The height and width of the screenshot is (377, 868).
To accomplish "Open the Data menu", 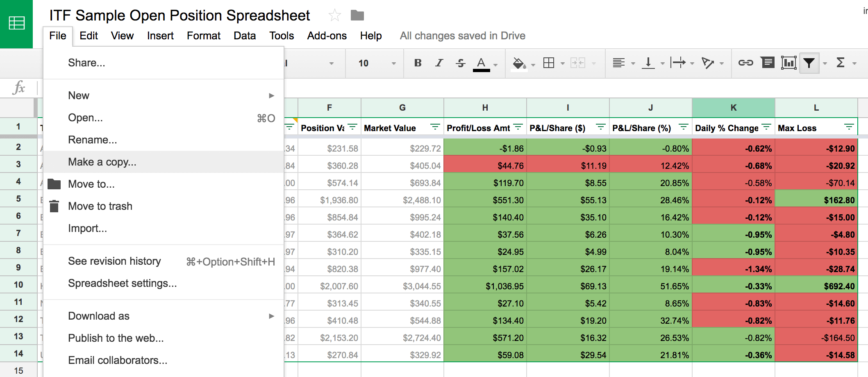I will 244,36.
